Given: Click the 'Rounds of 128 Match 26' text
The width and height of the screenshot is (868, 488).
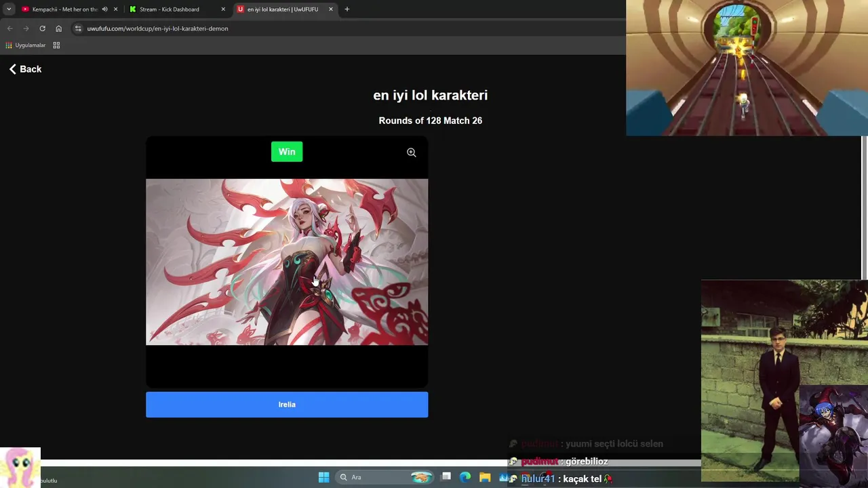Looking at the screenshot, I should (430, 121).
